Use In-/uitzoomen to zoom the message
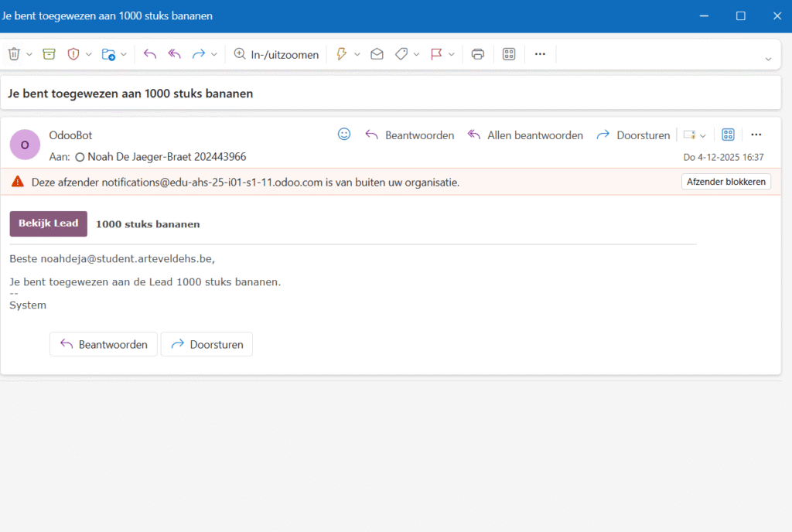The width and height of the screenshot is (792, 532). [276, 54]
